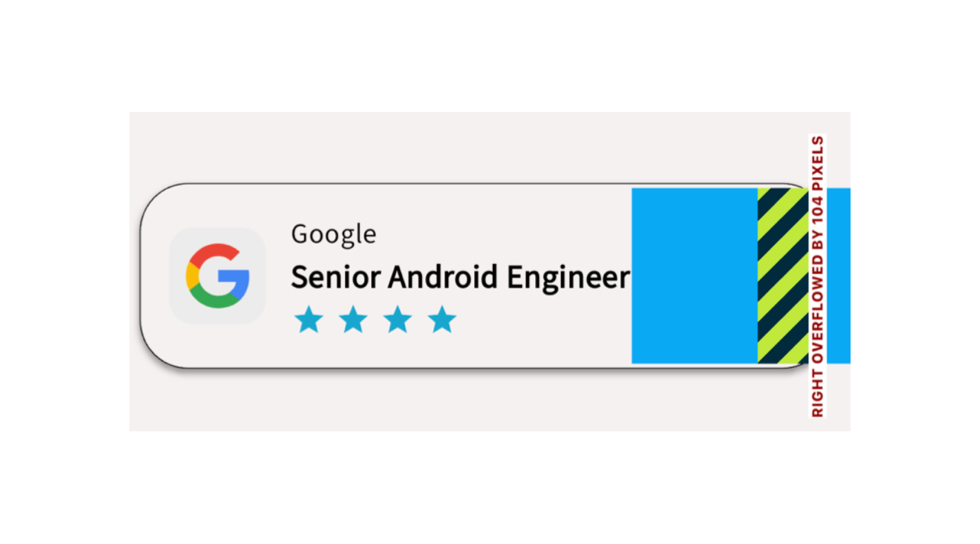The height and width of the screenshot is (544, 980).
Task: Click the yellow segment of the Google logo
Action: [192, 276]
